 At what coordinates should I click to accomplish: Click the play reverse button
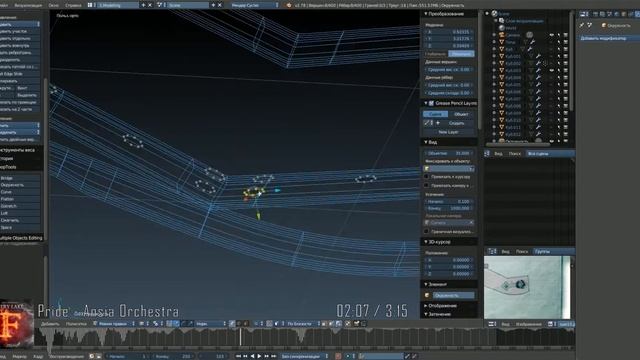252,356
